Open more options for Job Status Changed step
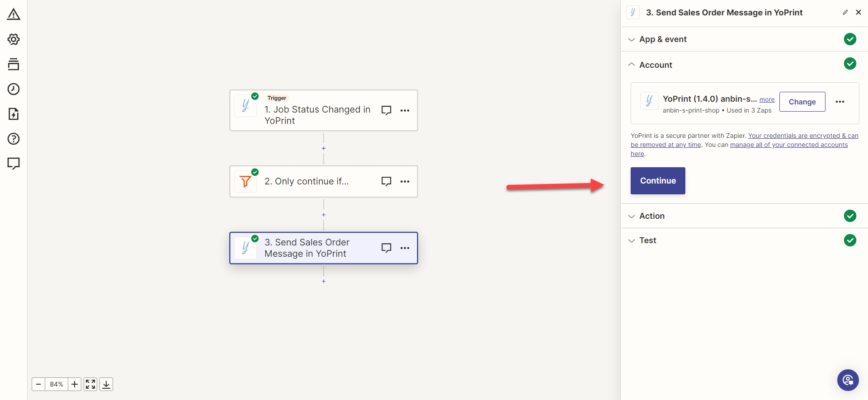Viewport: 868px width, 400px height. pos(405,110)
